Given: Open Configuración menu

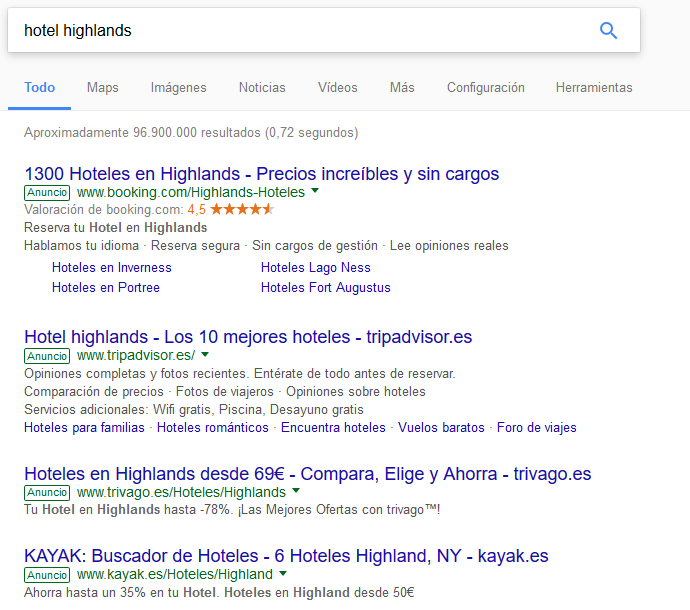Looking at the screenshot, I should pyautogui.click(x=486, y=88).
